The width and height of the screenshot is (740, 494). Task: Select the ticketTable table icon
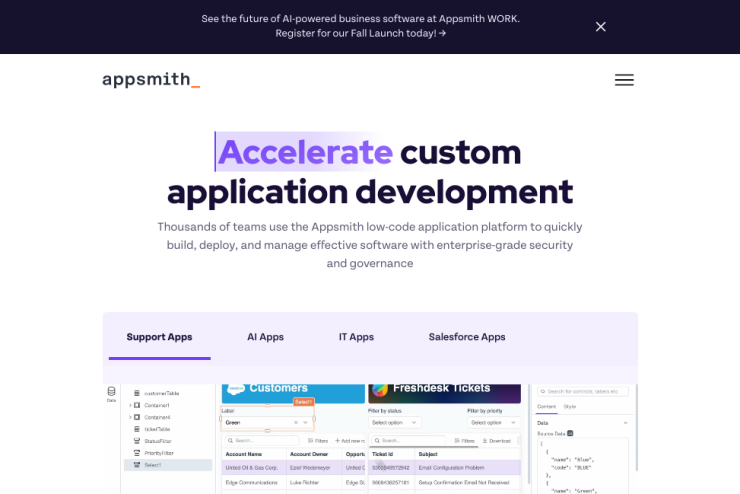click(x=137, y=429)
